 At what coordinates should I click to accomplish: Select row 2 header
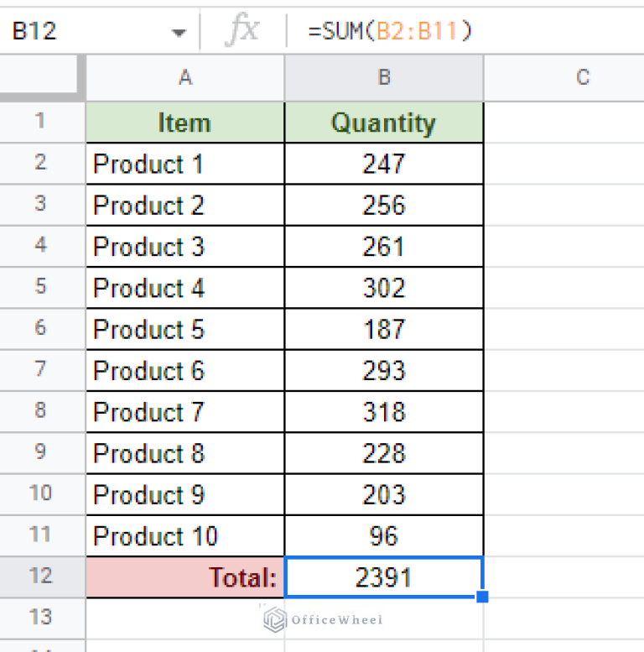click(x=43, y=164)
